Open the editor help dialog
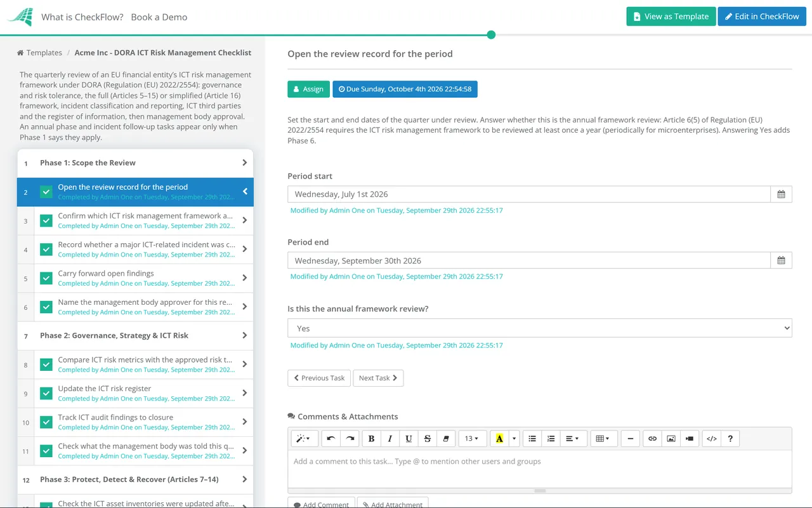Image resolution: width=812 pixels, height=508 pixels. [730, 438]
